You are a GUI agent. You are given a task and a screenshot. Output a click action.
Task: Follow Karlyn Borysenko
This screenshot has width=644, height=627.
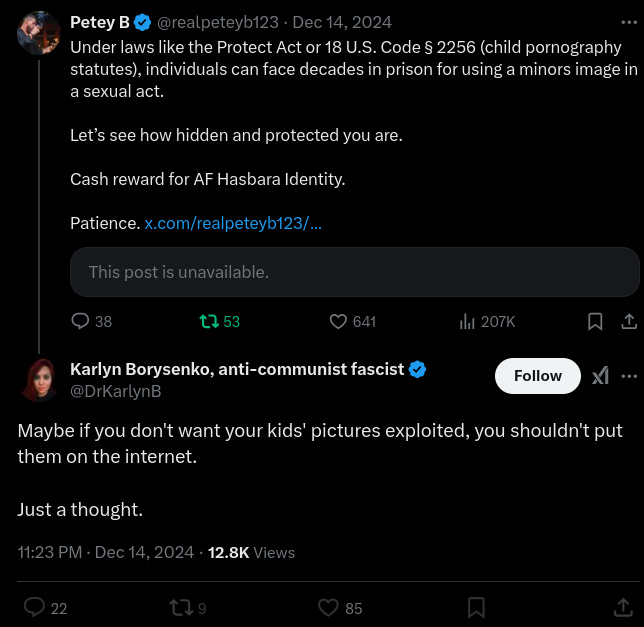tap(538, 376)
